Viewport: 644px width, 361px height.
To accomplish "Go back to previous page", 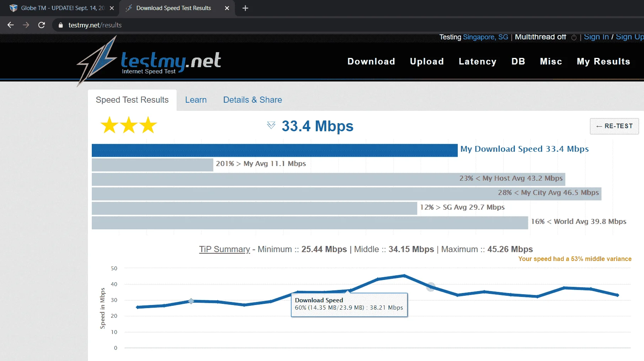I will (x=10, y=25).
